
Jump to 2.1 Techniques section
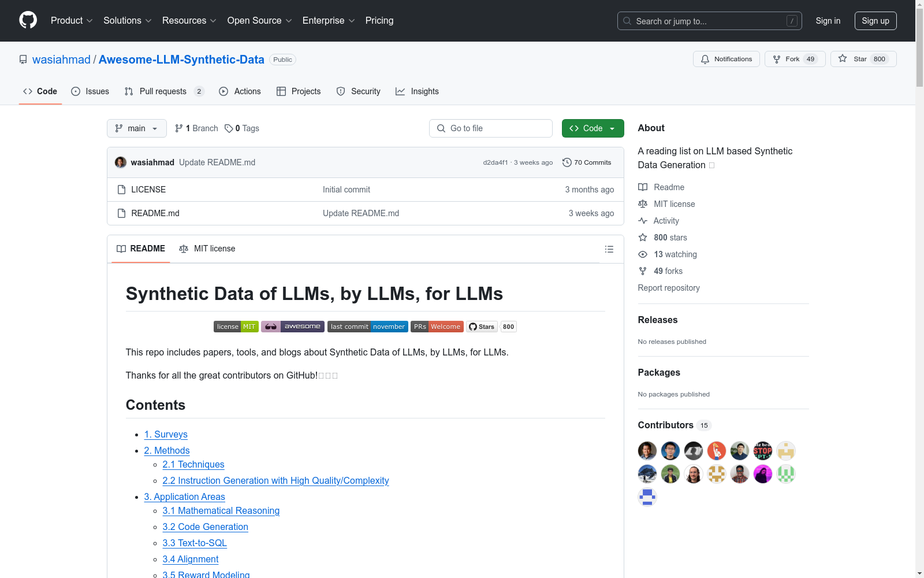coord(193,465)
